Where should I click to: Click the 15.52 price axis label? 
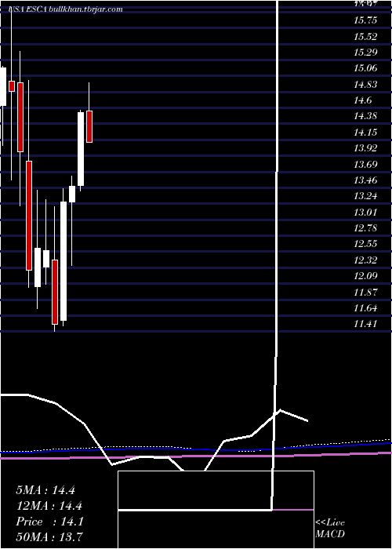[x=365, y=36]
